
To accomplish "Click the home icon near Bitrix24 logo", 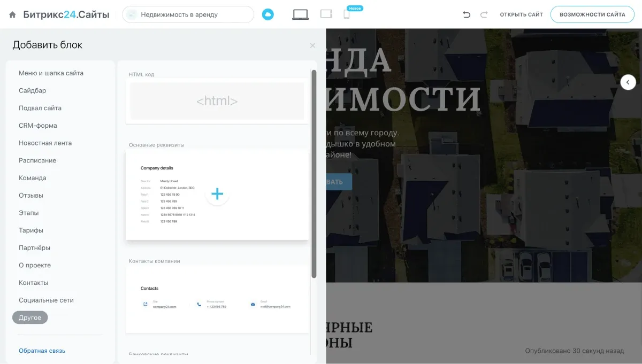I will (13, 15).
